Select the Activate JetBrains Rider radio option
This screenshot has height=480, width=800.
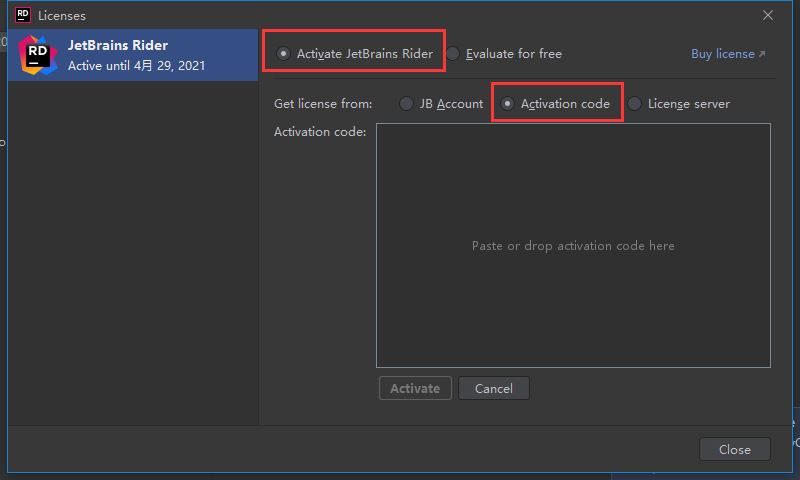click(283, 54)
